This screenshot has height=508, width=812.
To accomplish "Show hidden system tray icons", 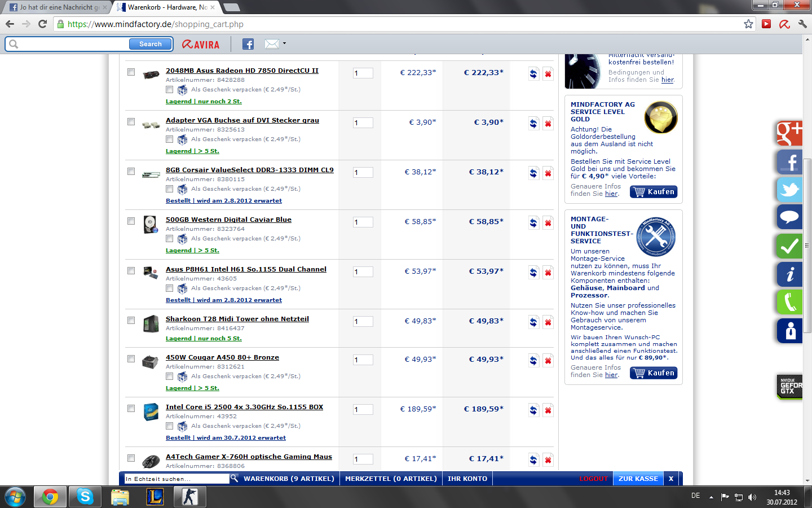I will (x=711, y=497).
